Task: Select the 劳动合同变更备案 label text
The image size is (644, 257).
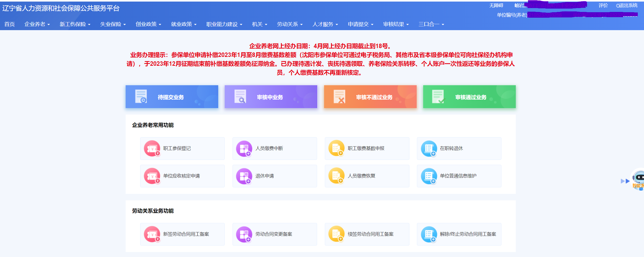Action: (274, 234)
